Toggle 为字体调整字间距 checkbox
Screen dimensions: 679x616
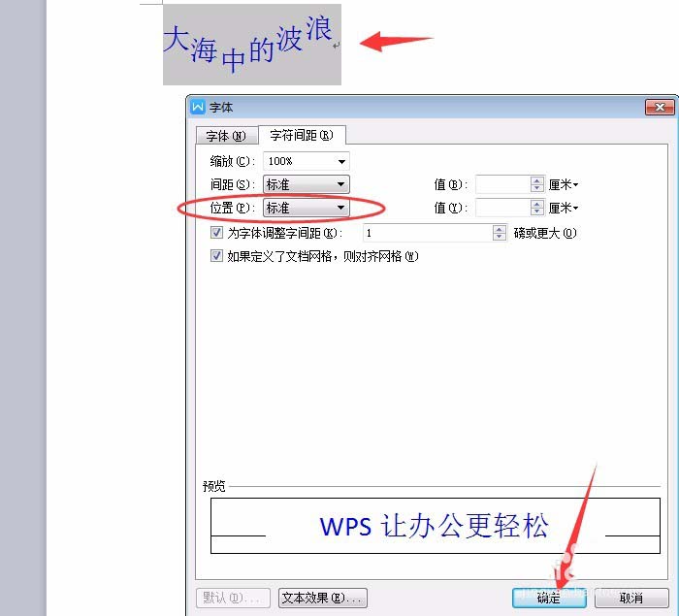point(216,233)
